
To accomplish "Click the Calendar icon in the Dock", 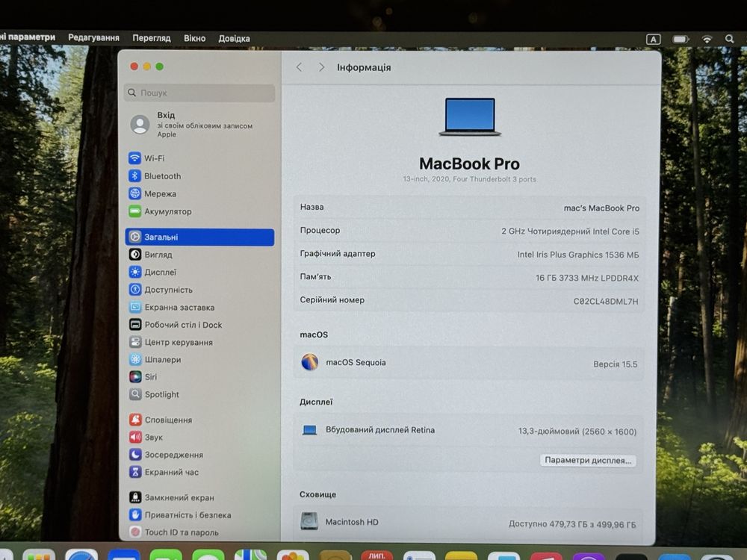I will [376, 556].
